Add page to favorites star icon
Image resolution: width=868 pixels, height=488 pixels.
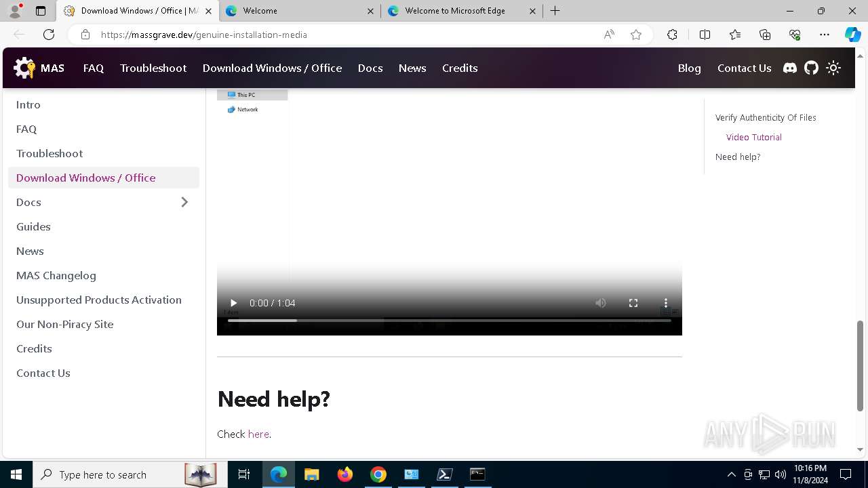point(636,35)
